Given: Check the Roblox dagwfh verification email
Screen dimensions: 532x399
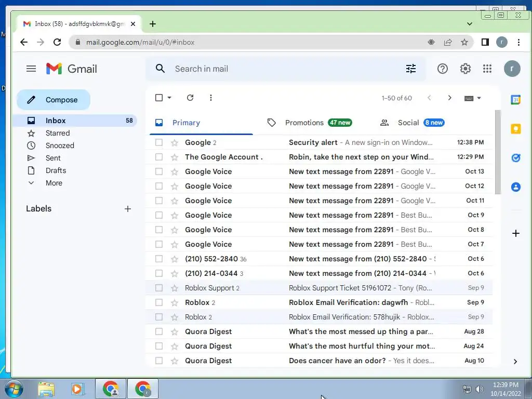Looking at the screenshot, I should click(159, 303).
